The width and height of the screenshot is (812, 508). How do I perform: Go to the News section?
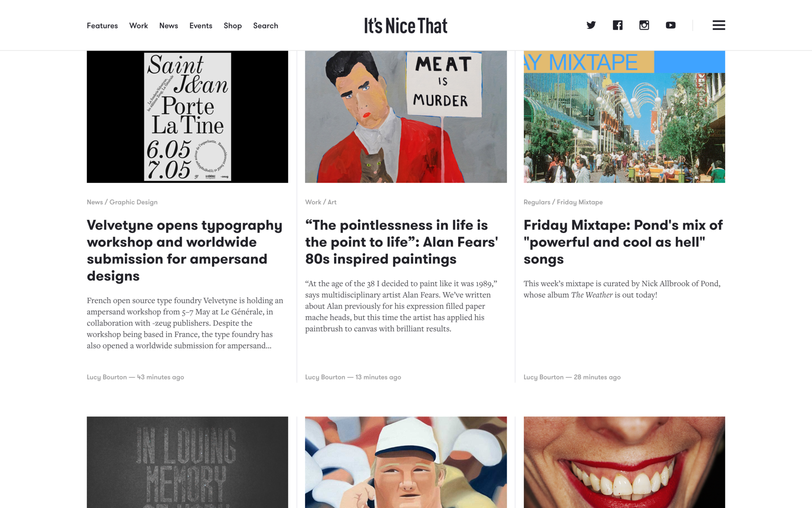169,26
